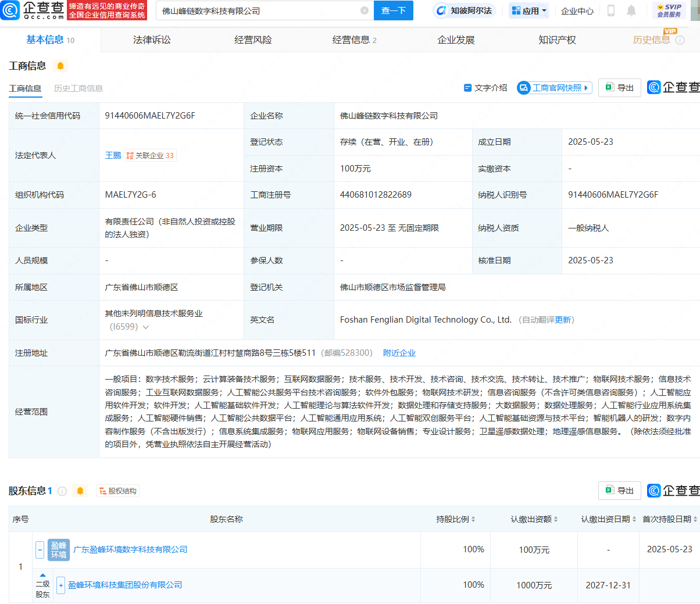Image resolution: width=700 pixels, height=604 pixels.
Task: Switch to the 法律诉讼 tab
Action: pyautogui.click(x=152, y=40)
